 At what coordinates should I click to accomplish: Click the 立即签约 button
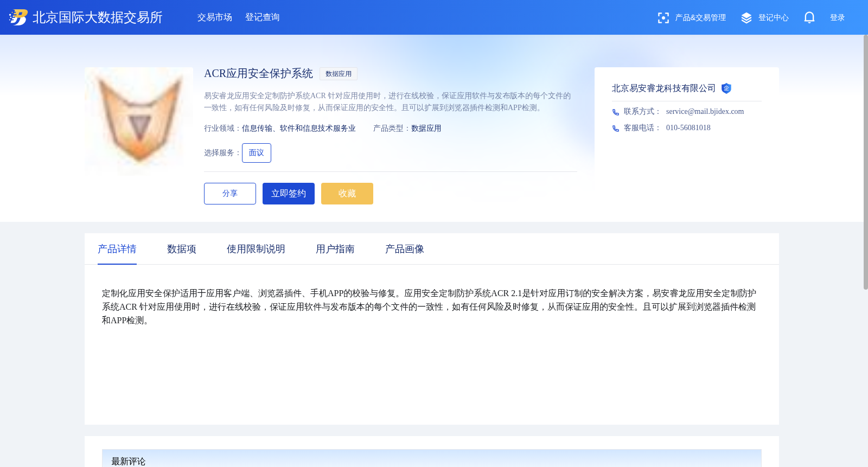tap(289, 194)
